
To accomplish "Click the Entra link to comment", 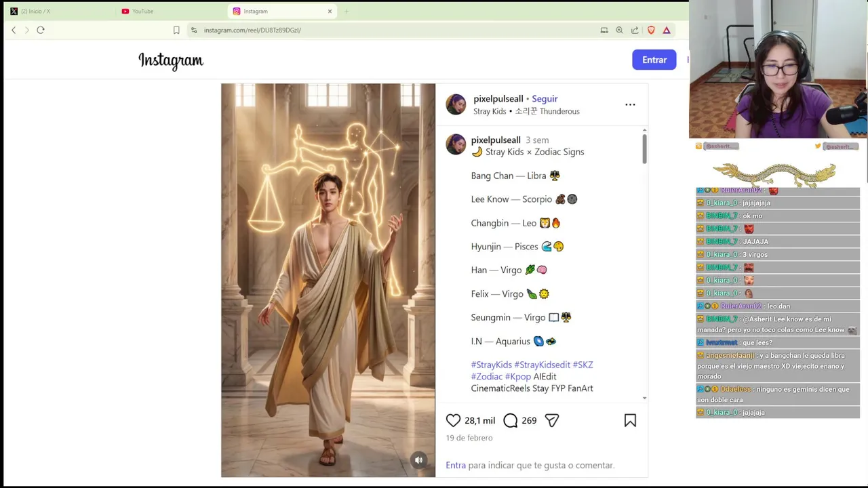I will click(456, 465).
